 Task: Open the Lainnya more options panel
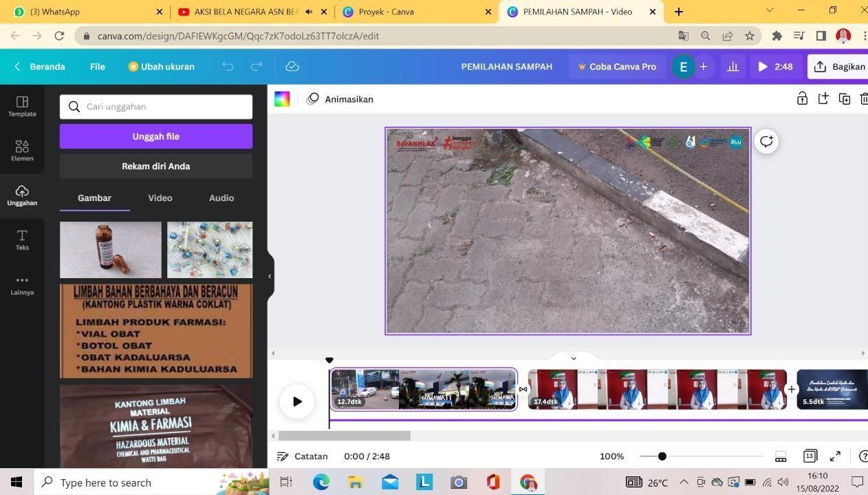click(22, 285)
